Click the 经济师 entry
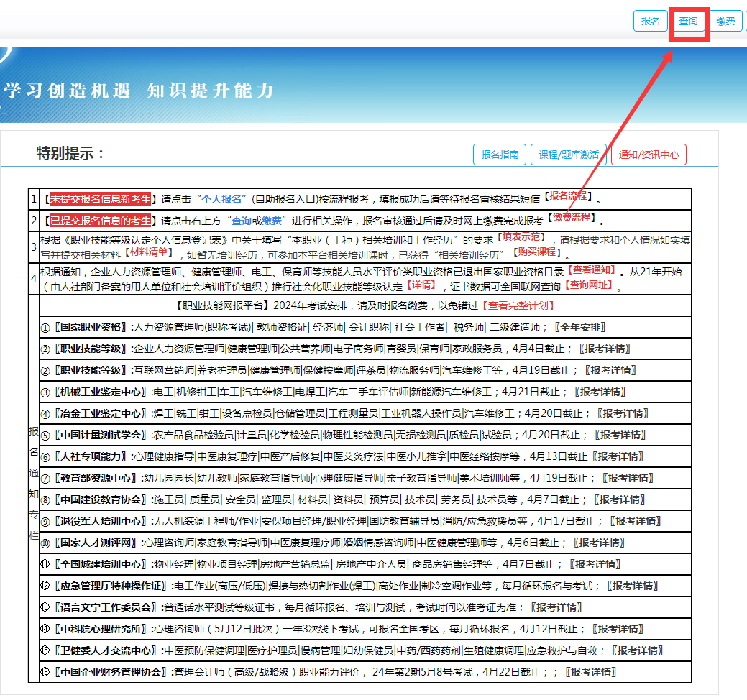Viewport: 747px width, 700px height. tap(329, 327)
